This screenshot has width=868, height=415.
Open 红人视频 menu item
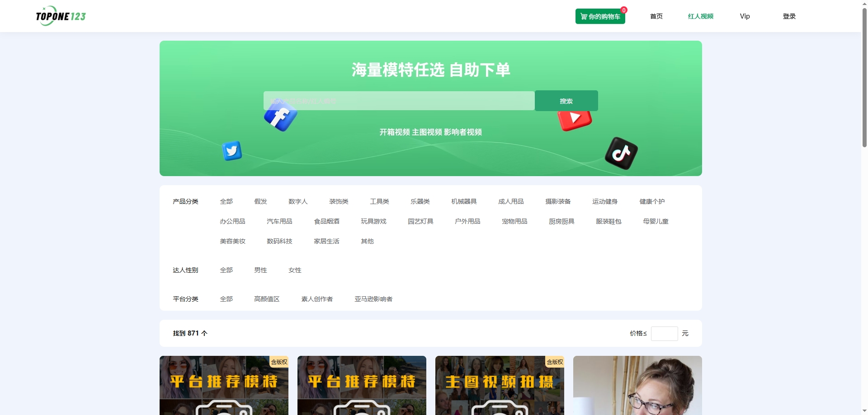[x=700, y=16]
